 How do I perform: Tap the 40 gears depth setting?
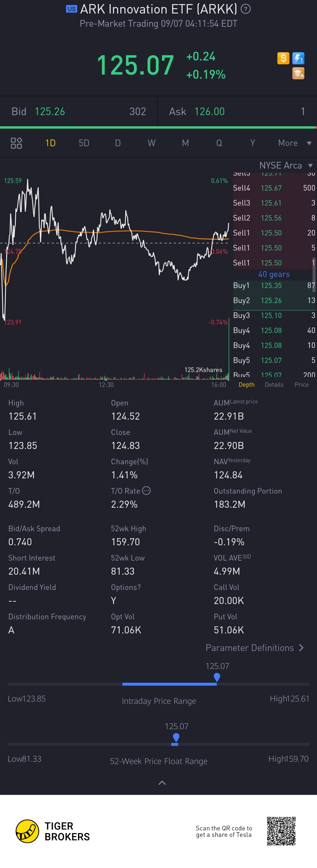(274, 274)
